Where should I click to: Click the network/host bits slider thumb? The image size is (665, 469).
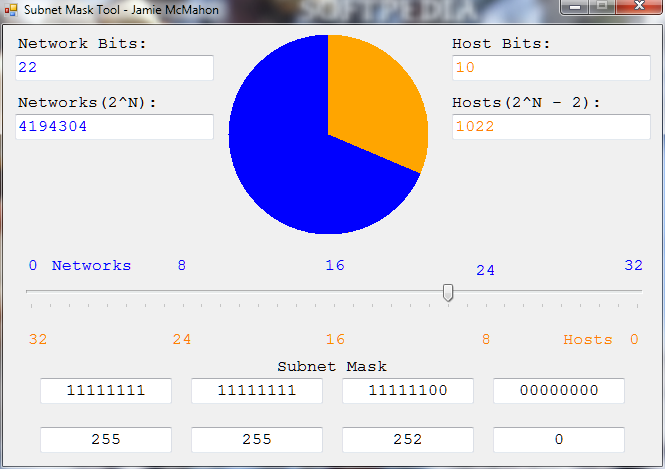point(448,293)
